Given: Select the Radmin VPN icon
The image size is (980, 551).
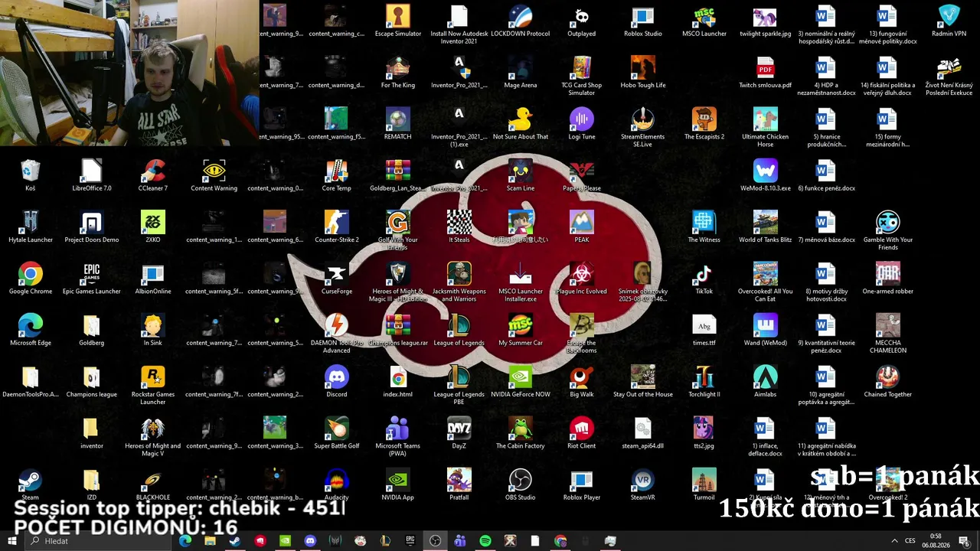Looking at the screenshot, I should point(949,17).
